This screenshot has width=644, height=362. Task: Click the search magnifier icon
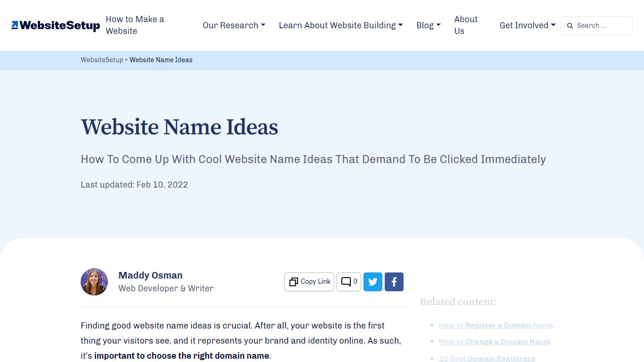click(x=570, y=26)
